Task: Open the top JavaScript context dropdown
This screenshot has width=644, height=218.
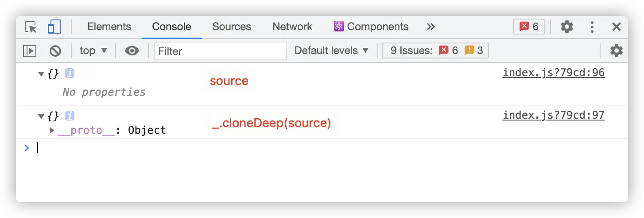Action: click(93, 51)
